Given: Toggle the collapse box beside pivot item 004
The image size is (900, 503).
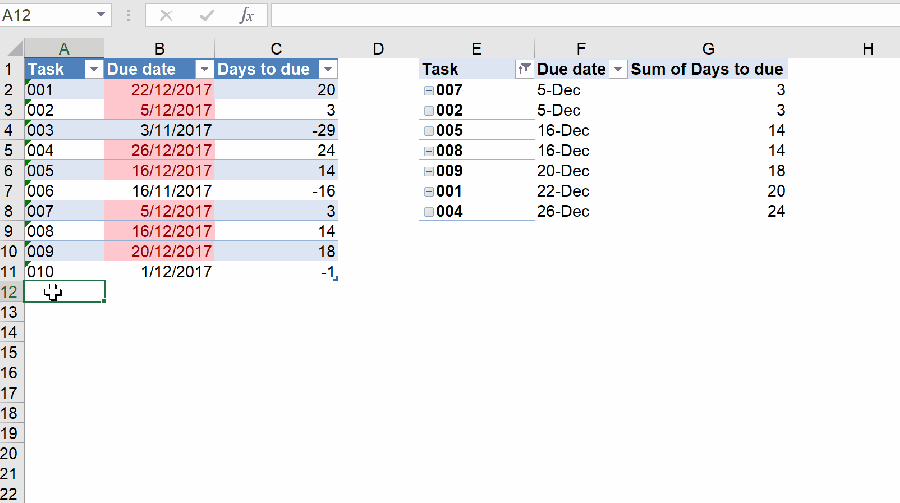Looking at the screenshot, I should [x=428, y=212].
